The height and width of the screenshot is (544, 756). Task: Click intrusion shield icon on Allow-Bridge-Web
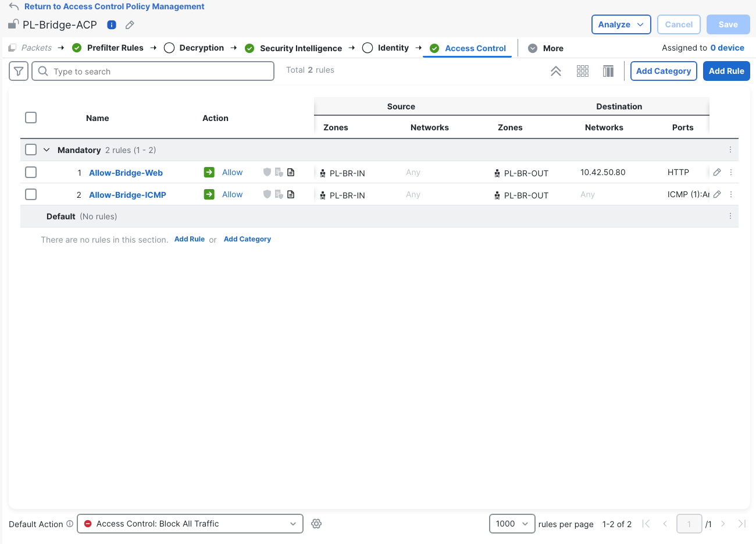pos(267,172)
